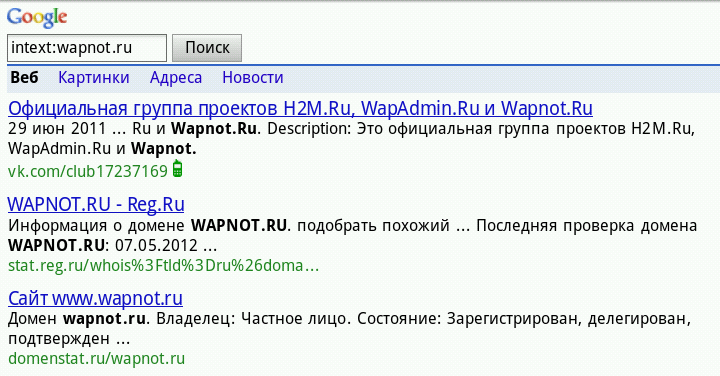Screen dimensions: 720x376
Task: Click the green vk.com/club17237169 URL
Action: pos(88,172)
